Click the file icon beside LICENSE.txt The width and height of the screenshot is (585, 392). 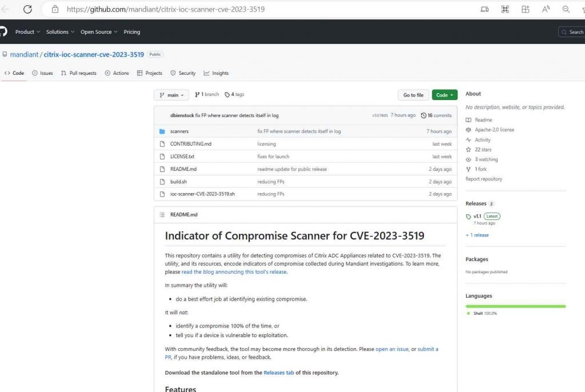162,157
